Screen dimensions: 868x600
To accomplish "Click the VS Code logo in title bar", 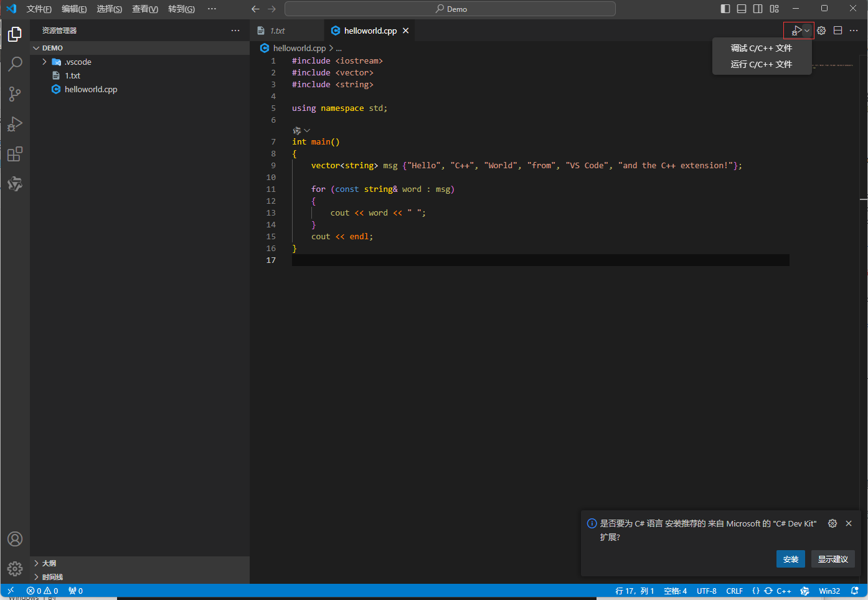I will tap(11, 9).
